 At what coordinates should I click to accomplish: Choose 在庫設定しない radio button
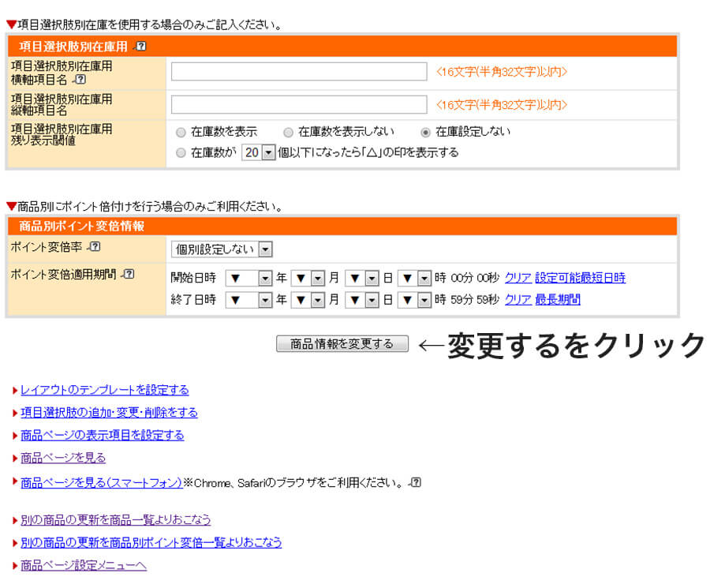[x=426, y=133]
